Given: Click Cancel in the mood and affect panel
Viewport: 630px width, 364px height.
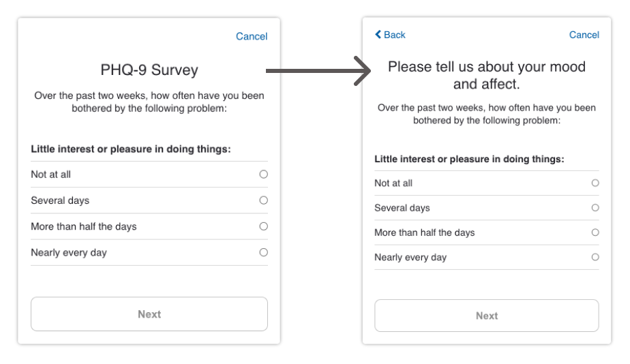Looking at the screenshot, I should [x=584, y=35].
